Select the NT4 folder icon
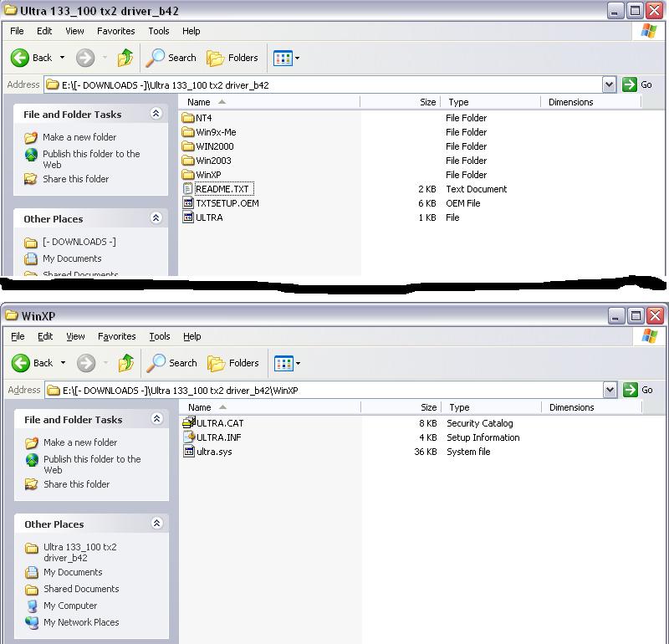This screenshot has width=669, height=644. (187, 118)
